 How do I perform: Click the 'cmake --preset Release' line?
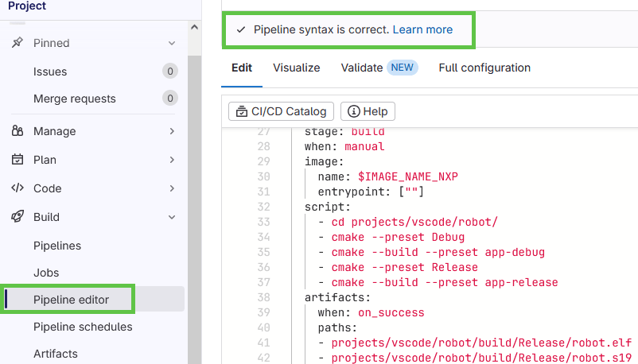pyautogui.click(x=398, y=267)
